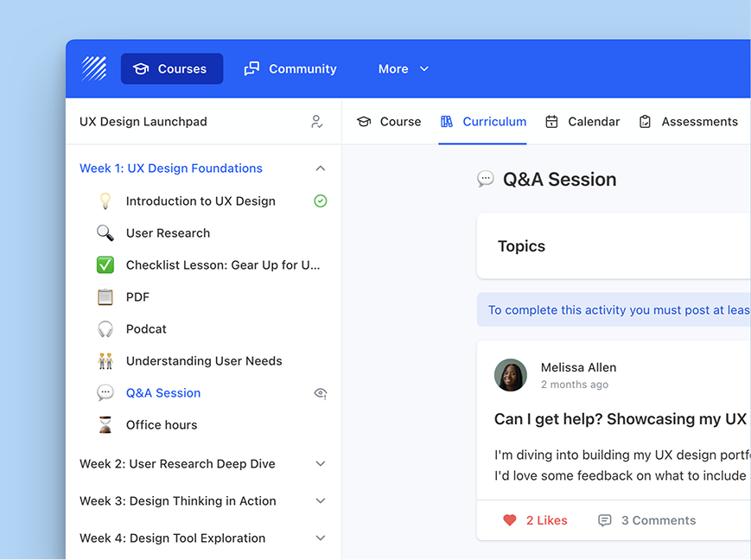
Task: Select the hourglass icon next to Office hours
Action: 105,424
